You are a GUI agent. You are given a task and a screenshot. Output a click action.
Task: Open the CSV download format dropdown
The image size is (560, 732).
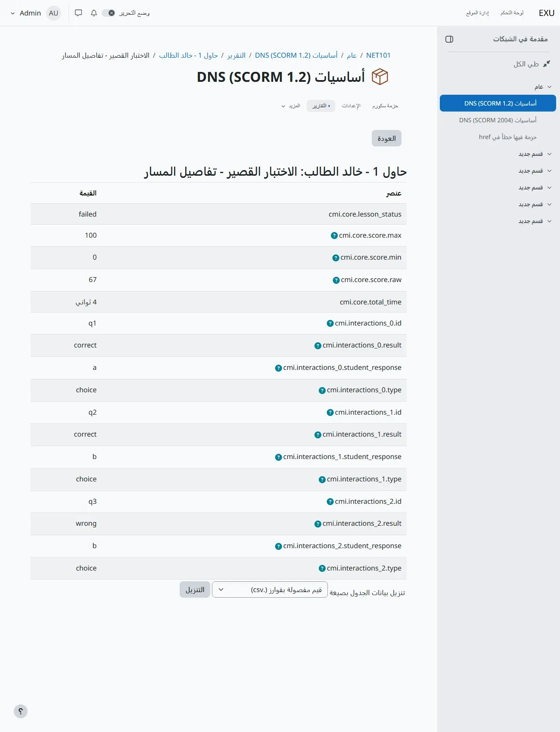(x=270, y=589)
